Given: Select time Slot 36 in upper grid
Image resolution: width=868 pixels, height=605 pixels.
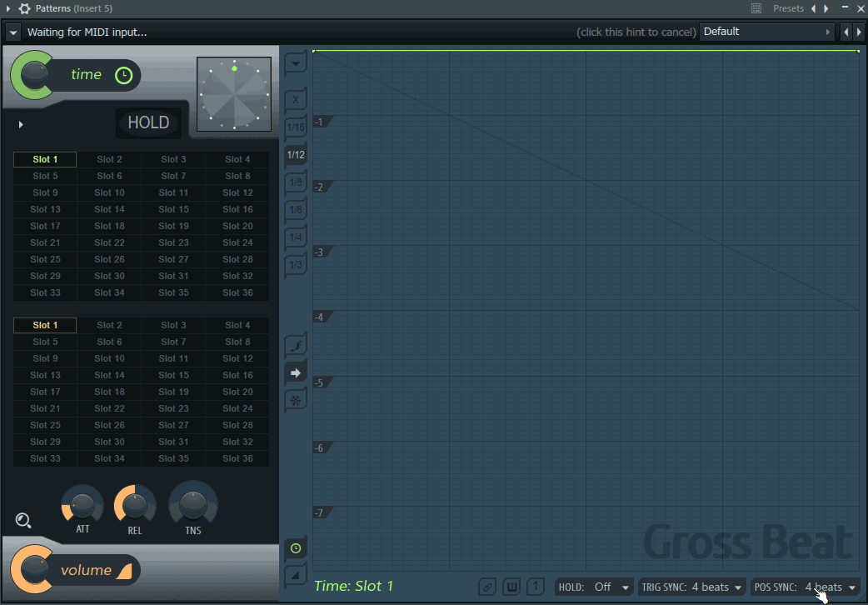Looking at the screenshot, I should (237, 292).
